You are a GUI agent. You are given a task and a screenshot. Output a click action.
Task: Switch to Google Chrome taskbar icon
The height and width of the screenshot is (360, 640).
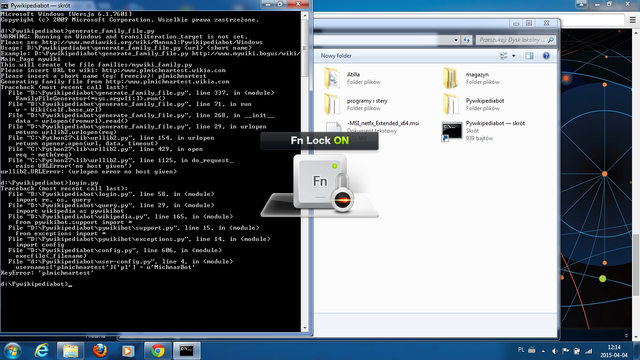158,351
